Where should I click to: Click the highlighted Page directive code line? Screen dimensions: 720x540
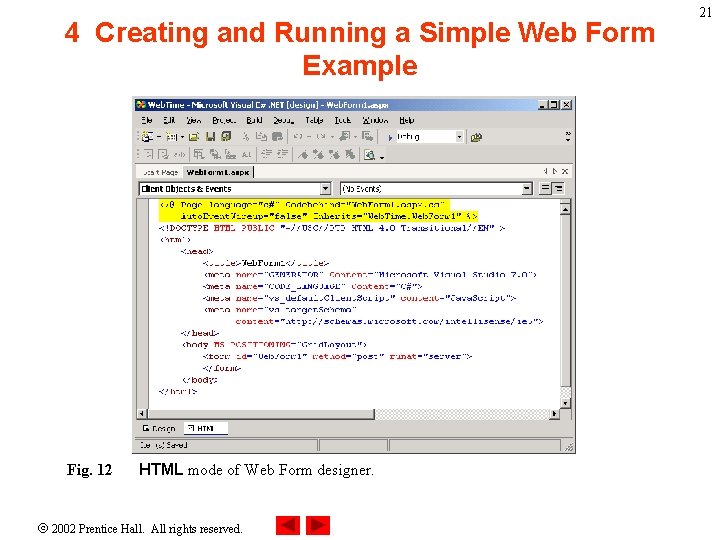318,210
